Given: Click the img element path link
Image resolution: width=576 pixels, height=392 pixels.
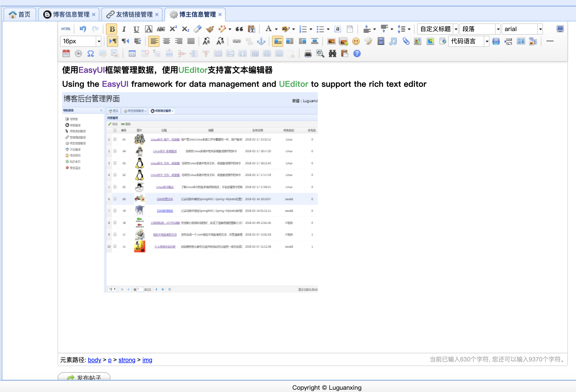Looking at the screenshot, I should click(147, 360).
